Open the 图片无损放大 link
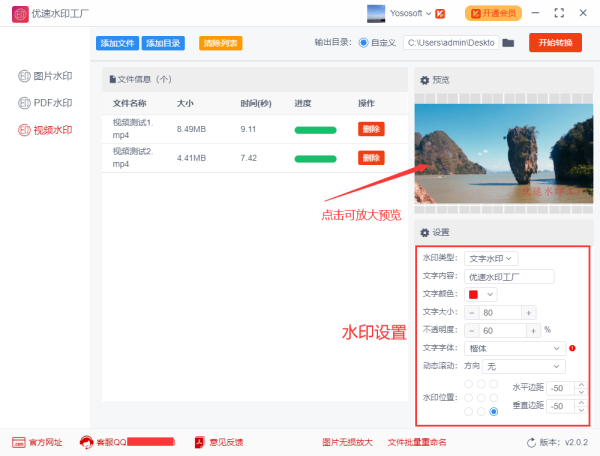The image size is (600, 456). tap(347, 442)
